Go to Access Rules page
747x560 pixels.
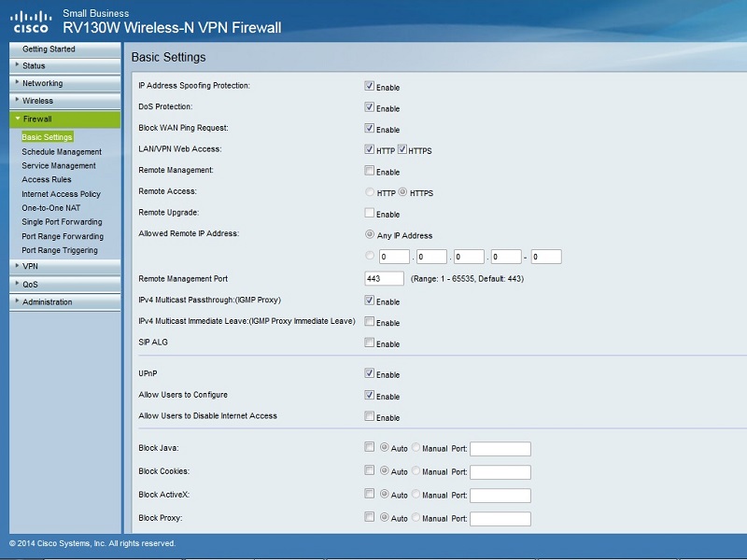click(47, 180)
